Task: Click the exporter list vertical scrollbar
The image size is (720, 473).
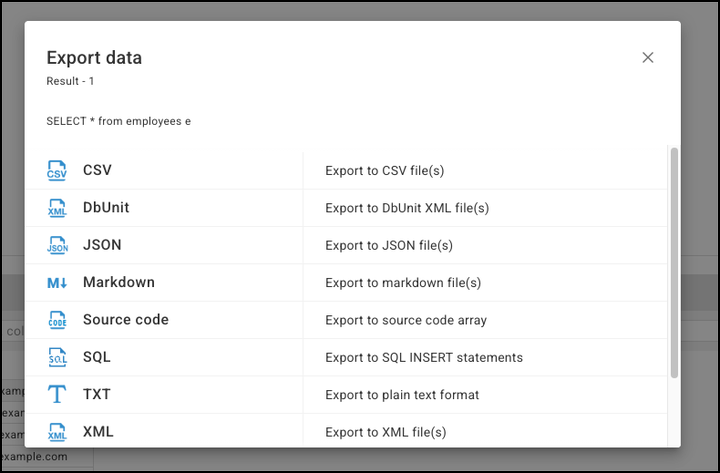Action: coord(674,263)
